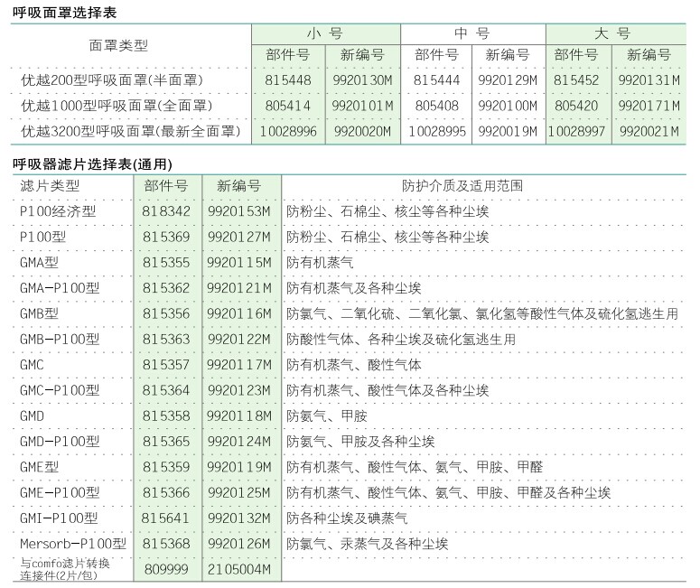Screen dimensions: 700x588
Task: Click filter type GMB型
Action: [x=39, y=313]
